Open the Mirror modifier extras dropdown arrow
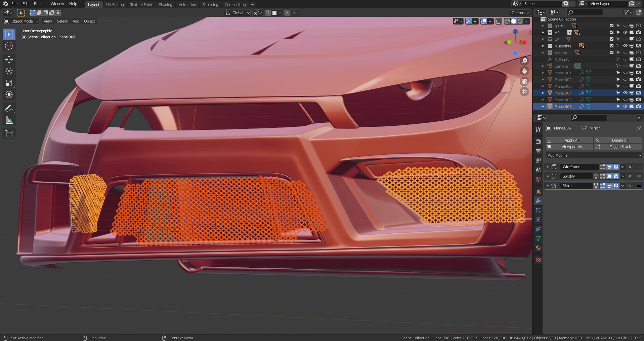The height and width of the screenshot is (341, 644). 623,186
